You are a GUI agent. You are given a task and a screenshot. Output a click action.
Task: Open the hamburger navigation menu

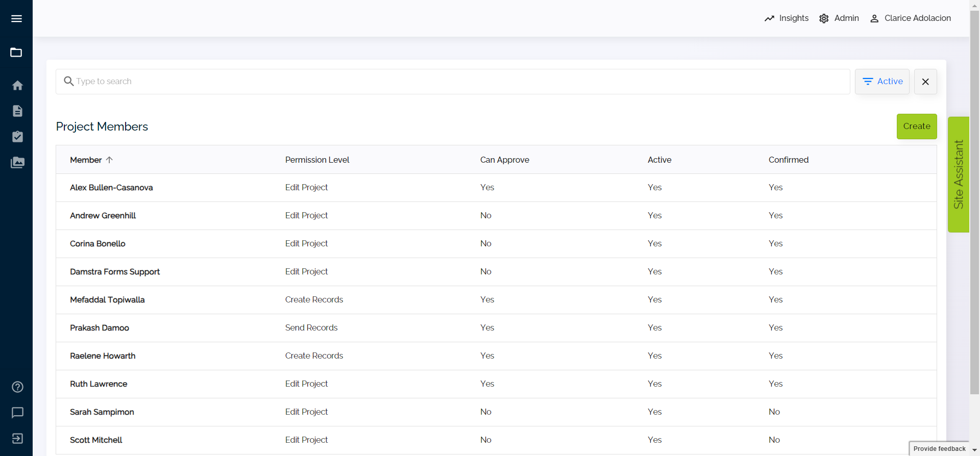tap(16, 18)
